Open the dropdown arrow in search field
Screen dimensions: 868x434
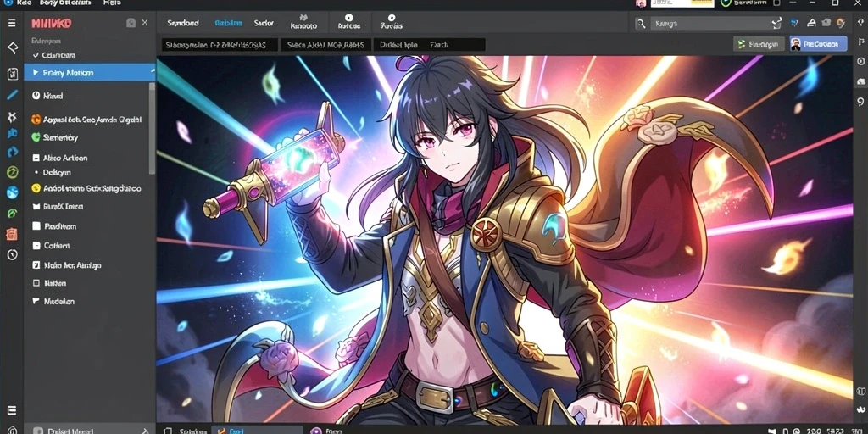(776, 23)
